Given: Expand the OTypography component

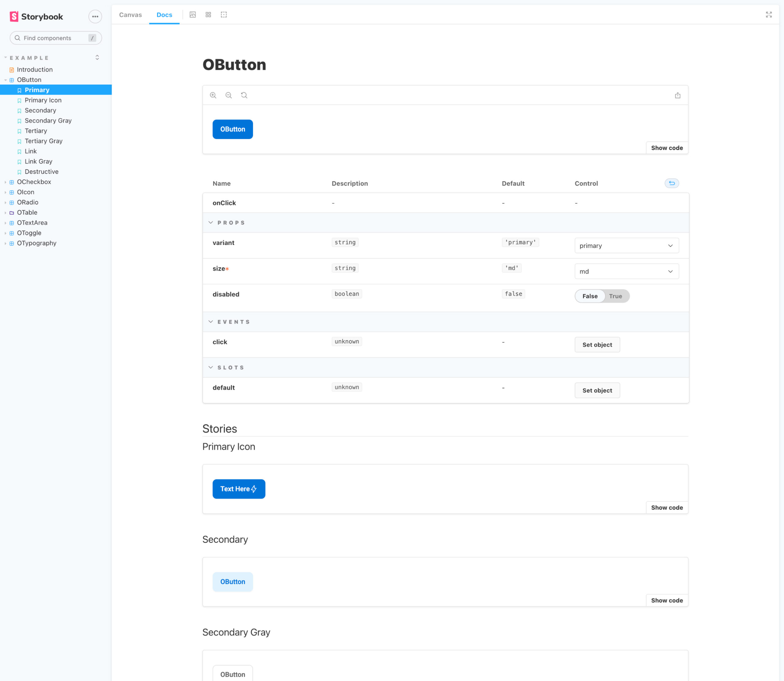Looking at the screenshot, I should (x=36, y=243).
